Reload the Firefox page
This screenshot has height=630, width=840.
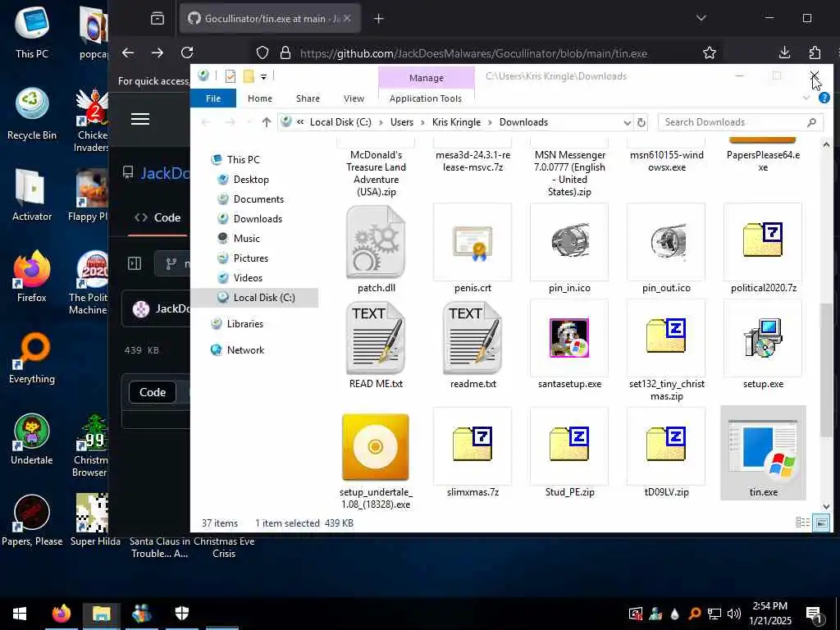click(187, 52)
